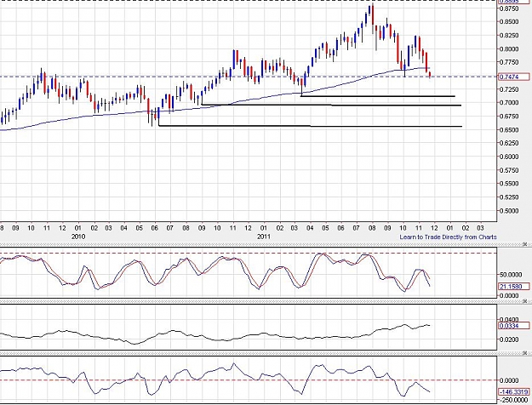Click the 0.6250 price axis label

(x=510, y=143)
